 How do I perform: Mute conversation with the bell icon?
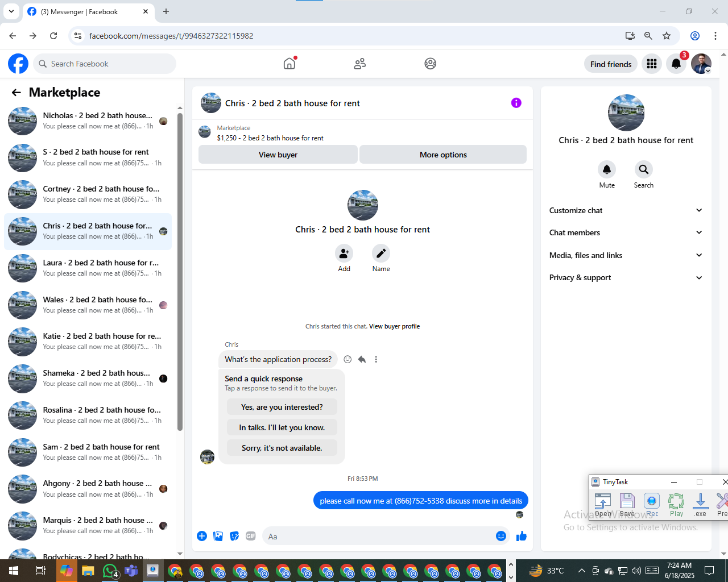pos(607,169)
